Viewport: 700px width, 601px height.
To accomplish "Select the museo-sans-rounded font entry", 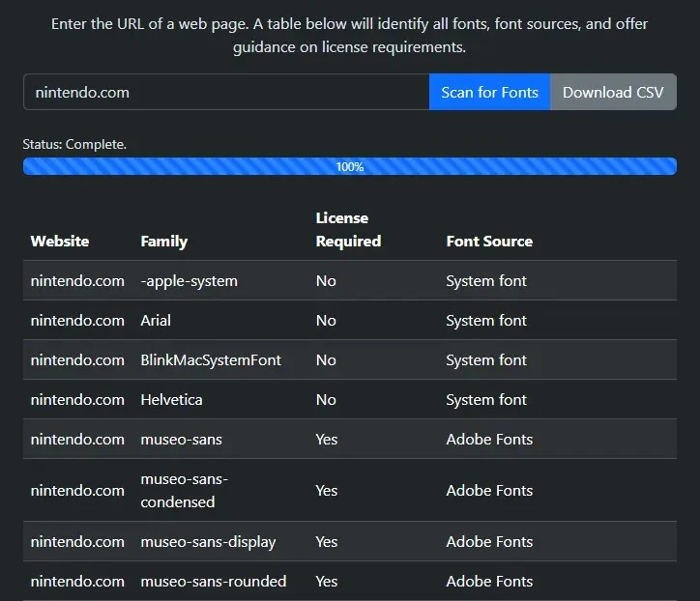I will pyautogui.click(x=213, y=582).
